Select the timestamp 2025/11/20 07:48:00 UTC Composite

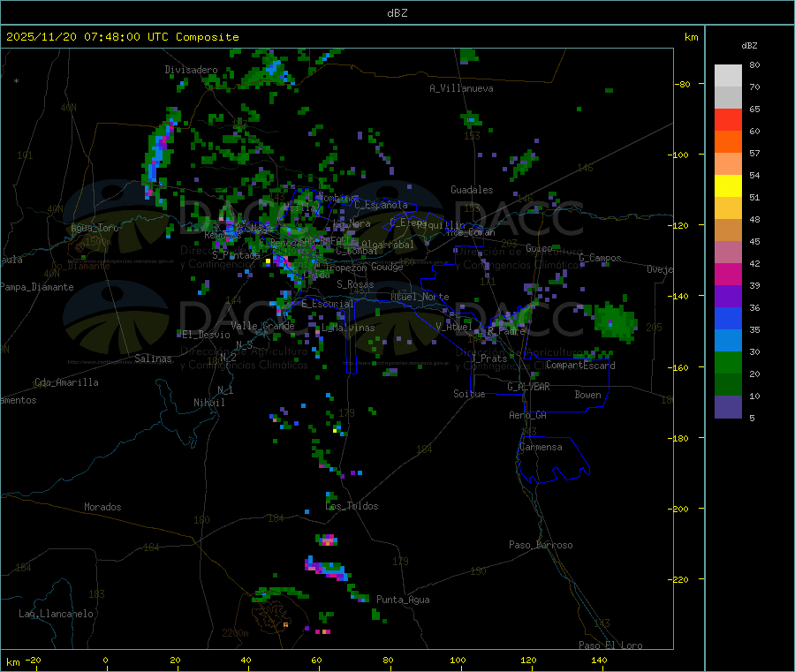(x=122, y=37)
